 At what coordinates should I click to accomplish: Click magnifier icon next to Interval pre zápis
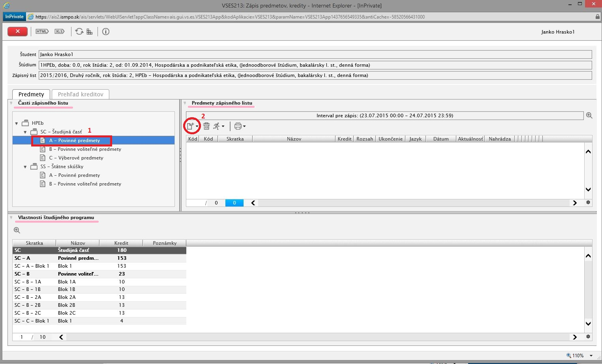pos(589,115)
